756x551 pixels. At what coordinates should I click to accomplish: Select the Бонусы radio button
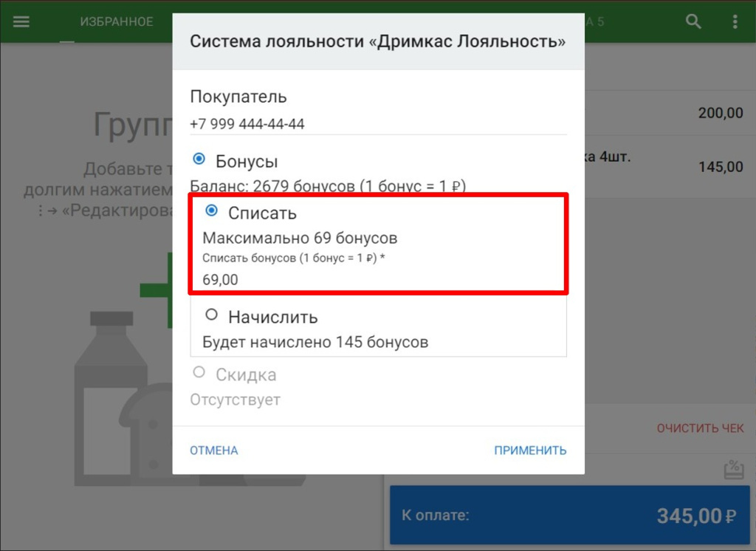pos(199,160)
